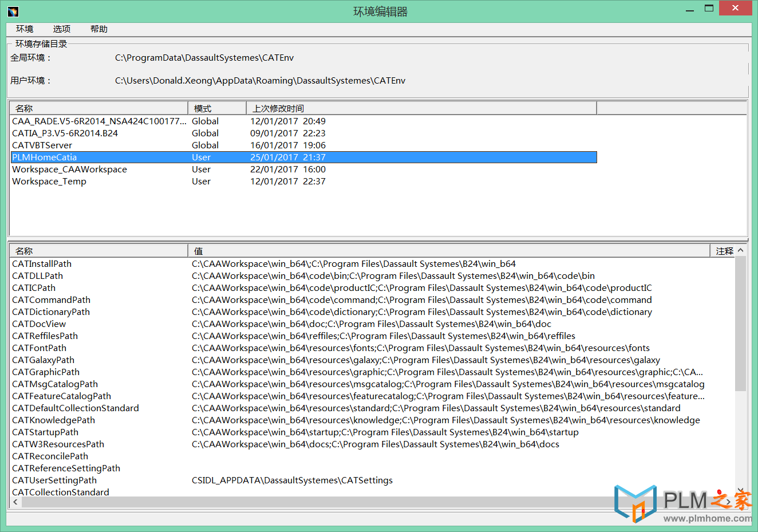Select the CATReferenceSettingPath variable
Viewport: 758px width, 532px height.
(x=66, y=468)
